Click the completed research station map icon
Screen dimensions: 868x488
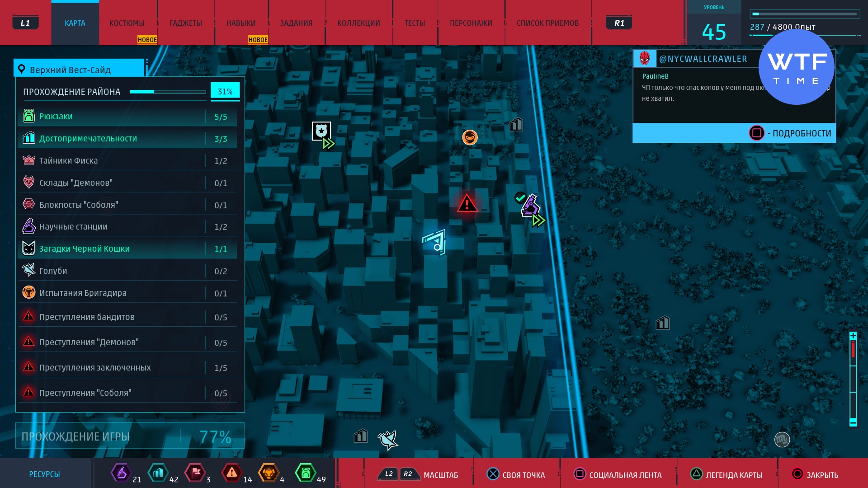coord(529,206)
